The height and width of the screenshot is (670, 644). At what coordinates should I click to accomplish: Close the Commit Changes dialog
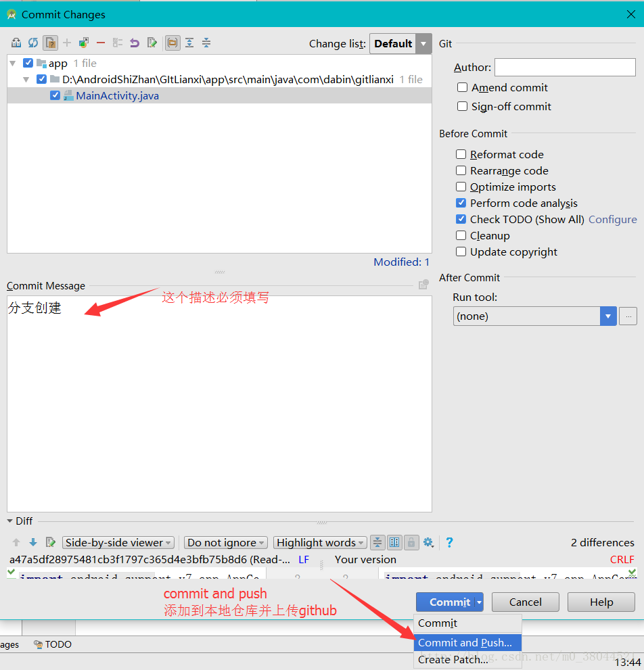pyautogui.click(x=630, y=14)
